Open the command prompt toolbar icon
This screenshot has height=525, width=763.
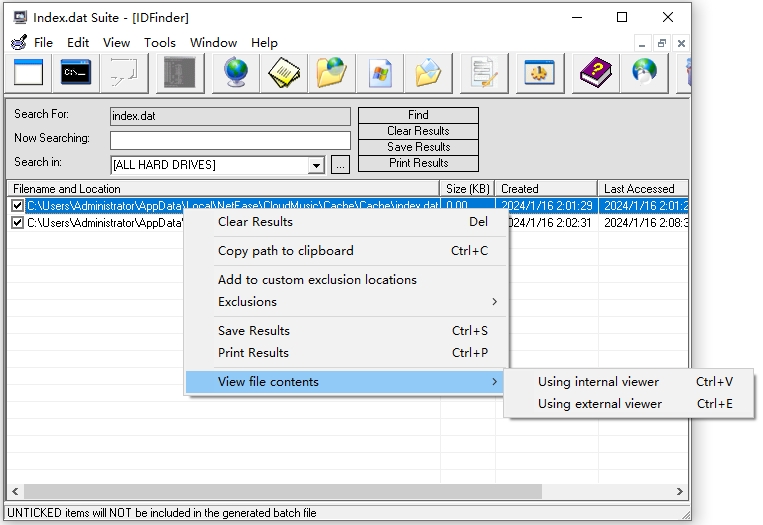(x=76, y=73)
